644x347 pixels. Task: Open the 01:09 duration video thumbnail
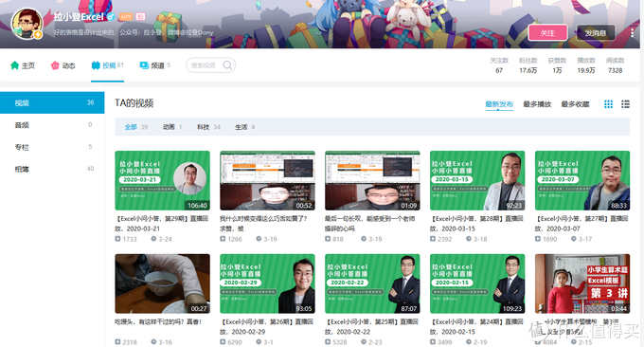(x=372, y=180)
